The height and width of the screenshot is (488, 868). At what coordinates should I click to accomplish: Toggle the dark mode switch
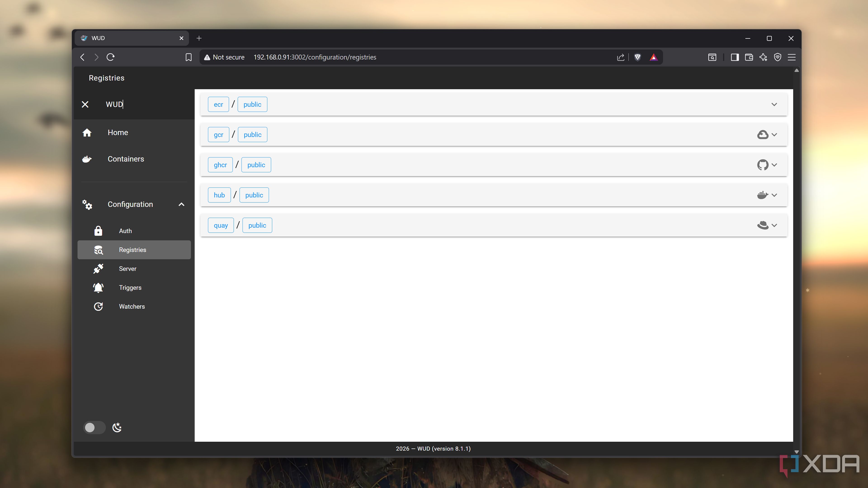94,427
